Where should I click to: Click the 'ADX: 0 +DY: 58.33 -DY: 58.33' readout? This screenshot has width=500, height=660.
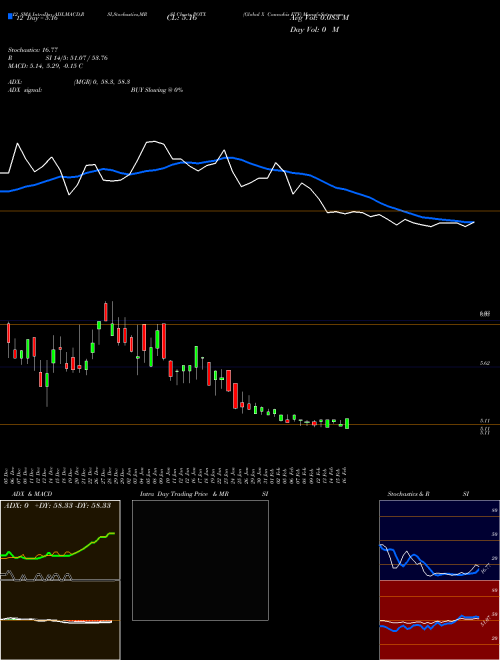[57, 505]
